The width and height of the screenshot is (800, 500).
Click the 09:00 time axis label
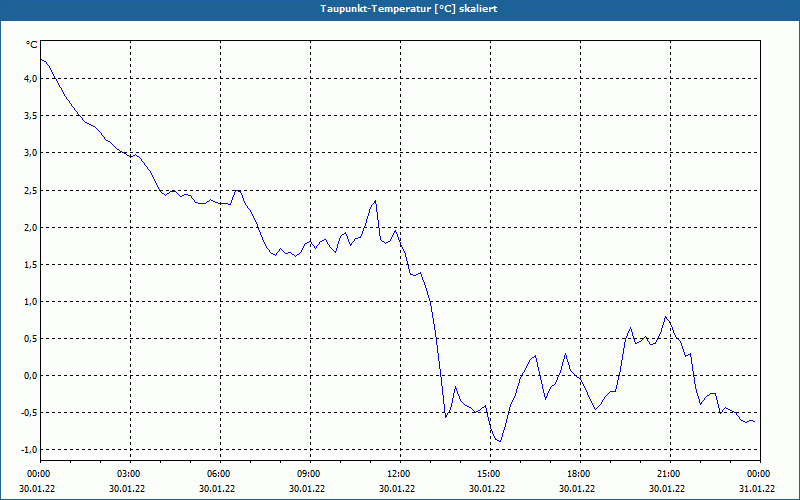[307, 474]
